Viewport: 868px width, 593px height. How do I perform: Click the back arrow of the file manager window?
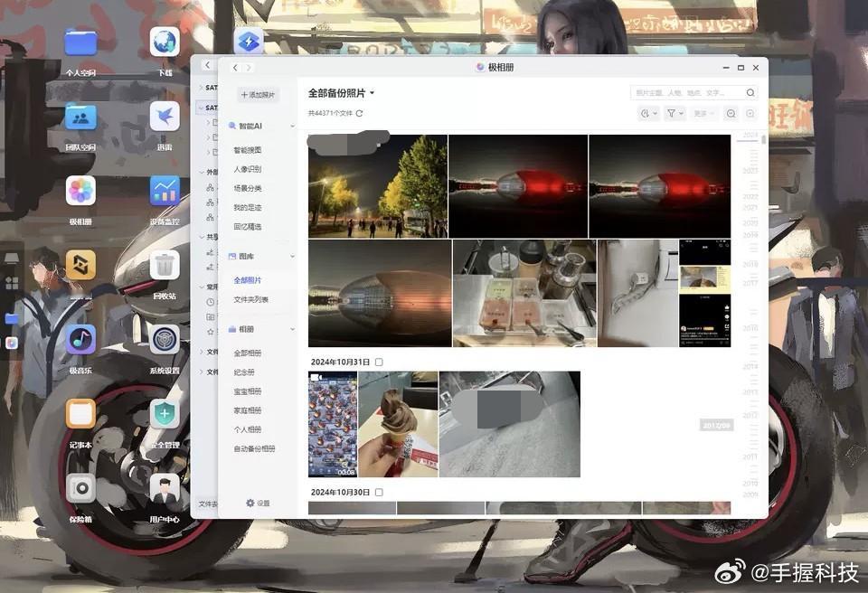(207, 65)
